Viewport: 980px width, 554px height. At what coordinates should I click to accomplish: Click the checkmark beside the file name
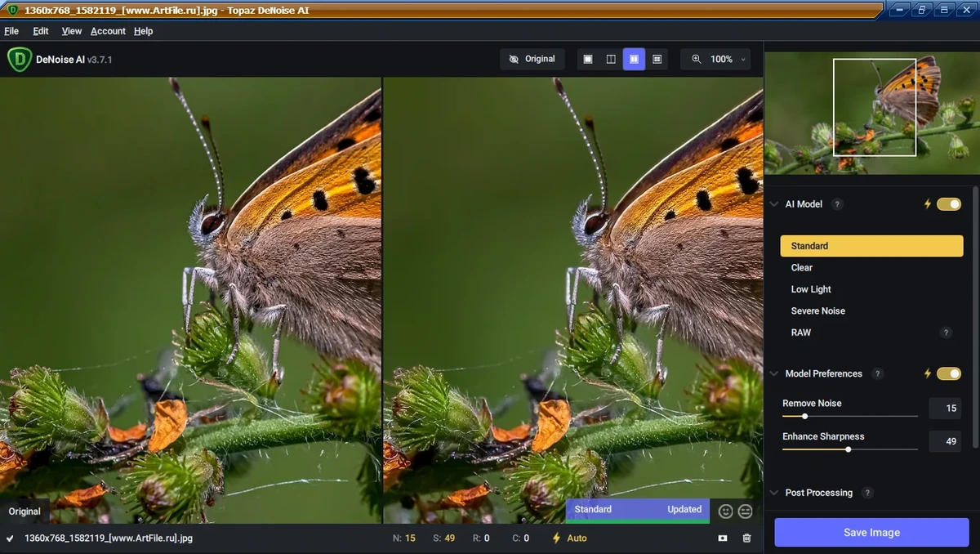click(x=10, y=538)
